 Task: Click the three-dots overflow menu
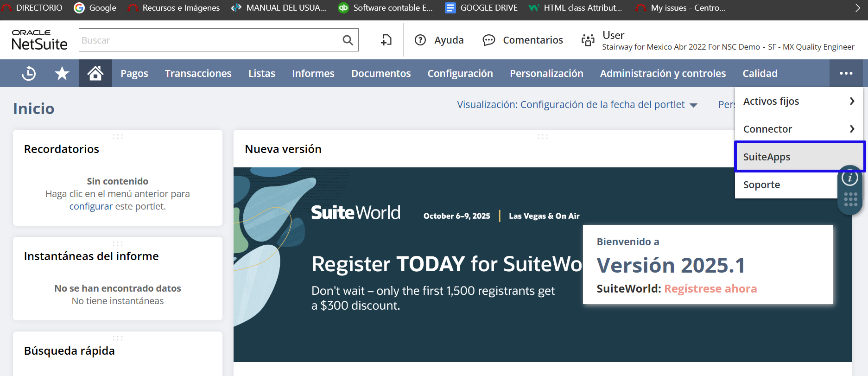click(x=846, y=73)
